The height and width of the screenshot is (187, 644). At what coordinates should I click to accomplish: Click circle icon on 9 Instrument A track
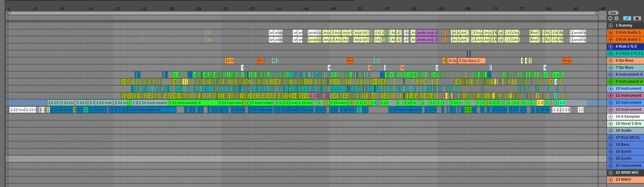pos(610,81)
